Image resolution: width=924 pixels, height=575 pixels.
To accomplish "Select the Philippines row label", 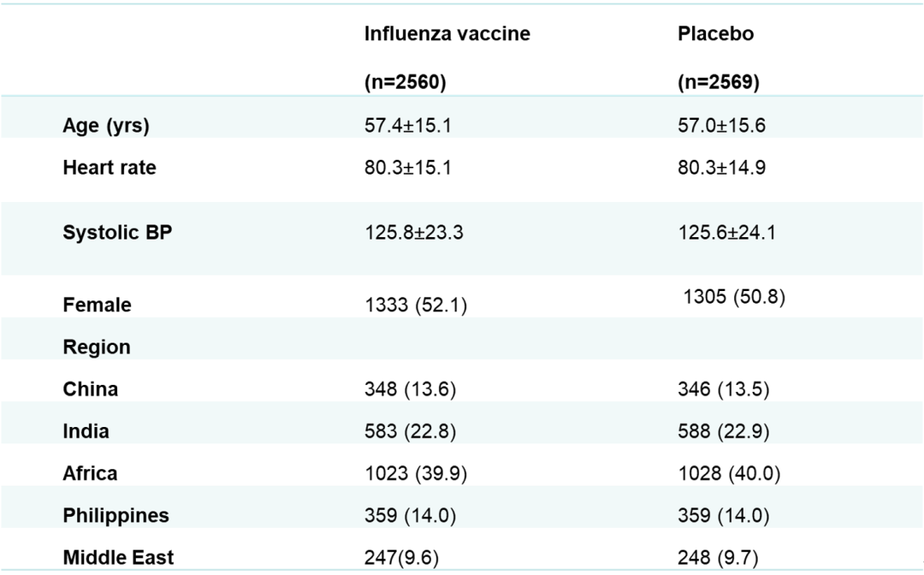I will point(115,515).
